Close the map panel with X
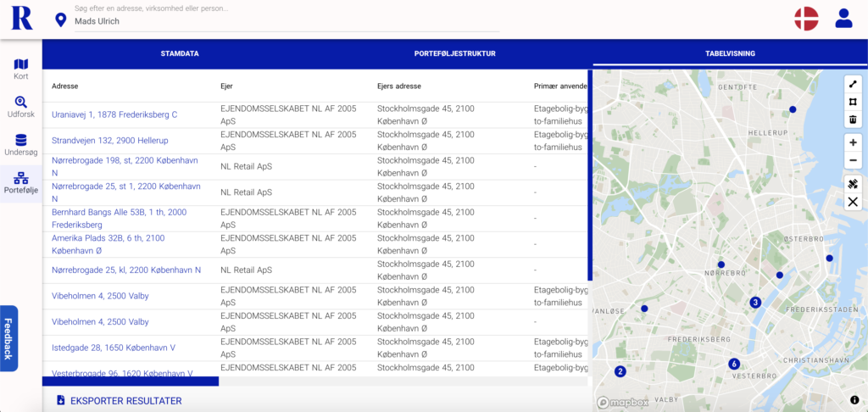 click(853, 202)
